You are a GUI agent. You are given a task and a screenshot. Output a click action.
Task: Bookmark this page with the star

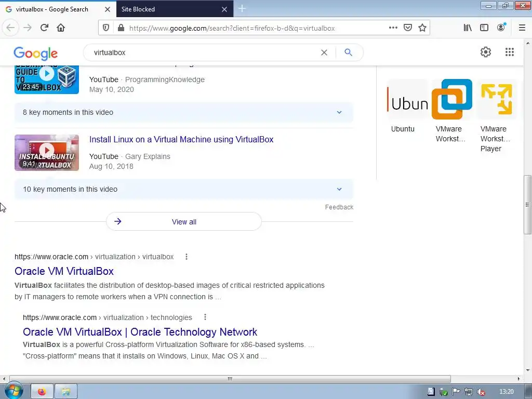tap(422, 28)
